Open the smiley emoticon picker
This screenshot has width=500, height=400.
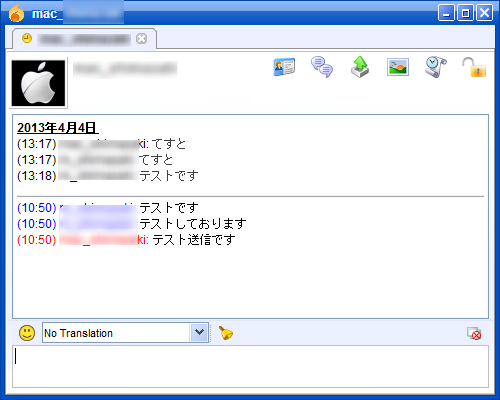click(27, 333)
